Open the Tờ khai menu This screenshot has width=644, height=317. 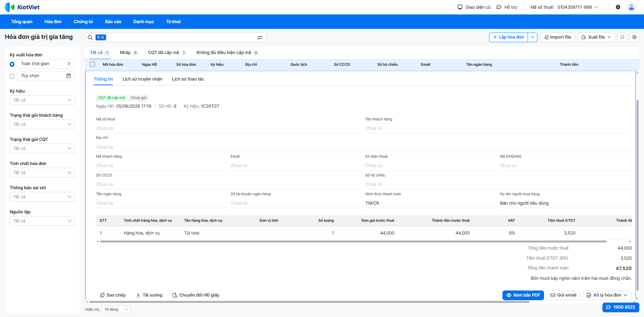pos(173,22)
